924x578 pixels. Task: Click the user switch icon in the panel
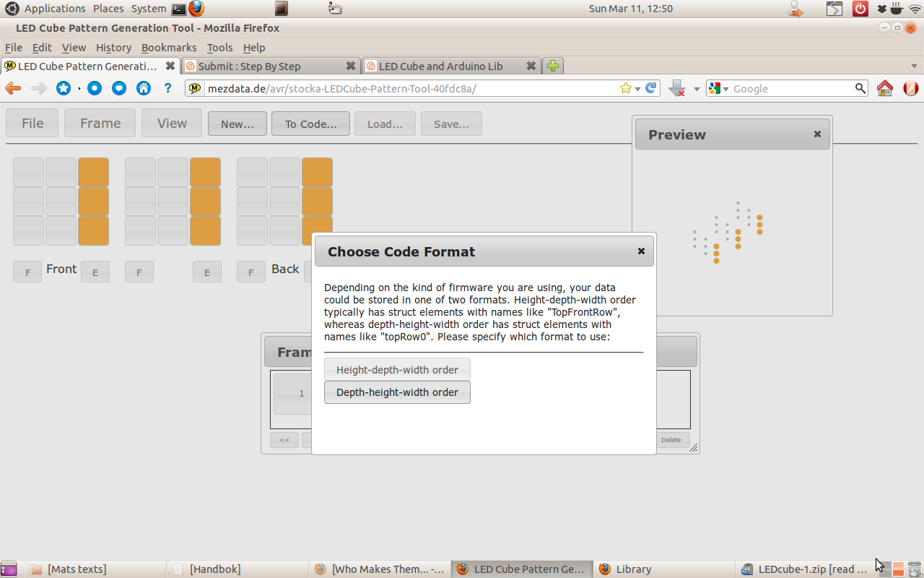point(796,9)
